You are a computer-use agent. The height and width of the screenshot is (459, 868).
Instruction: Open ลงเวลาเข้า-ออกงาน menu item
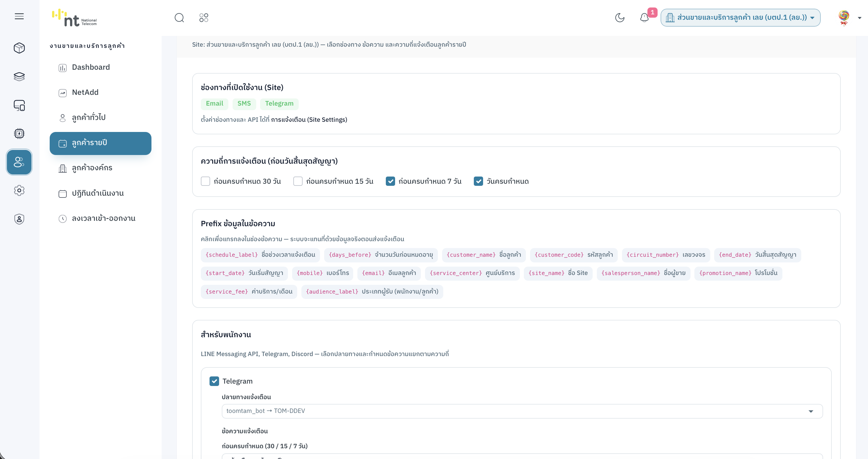click(100, 218)
